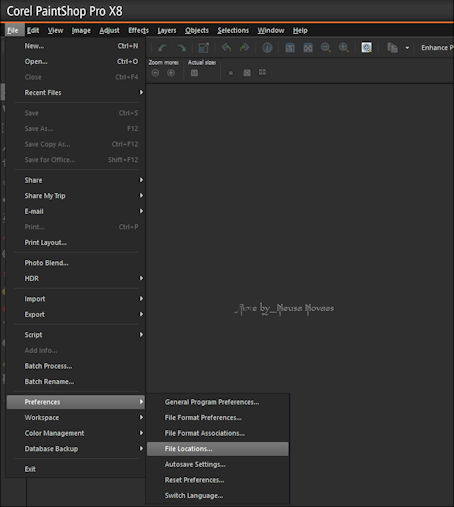The height and width of the screenshot is (507, 454).
Task: Select Photo Blend... menu entry
Action: click(x=76, y=263)
